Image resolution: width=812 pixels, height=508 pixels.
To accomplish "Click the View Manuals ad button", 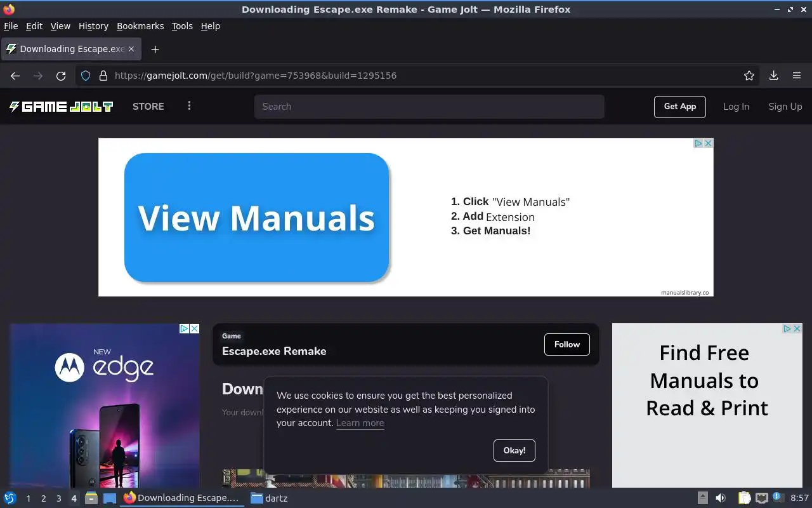I will pyautogui.click(x=256, y=218).
